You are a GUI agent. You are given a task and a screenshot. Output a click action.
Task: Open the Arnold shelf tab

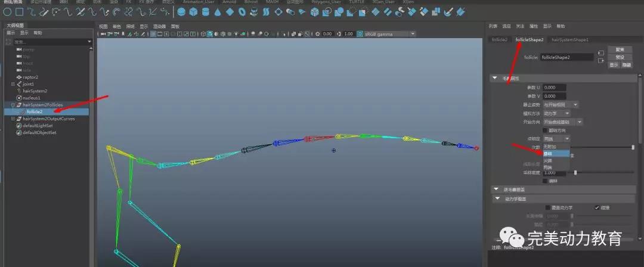228,2
